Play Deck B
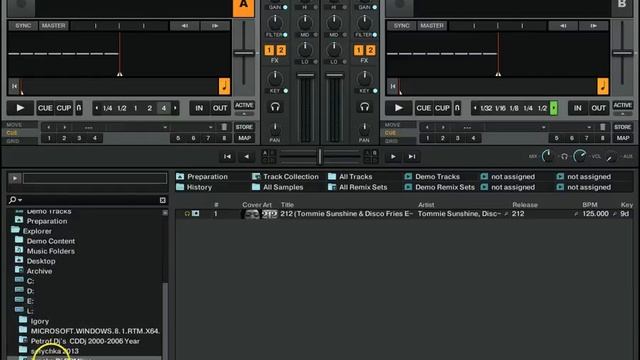The width and height of the screenshot is (640, 360). click(x=399, y=108)
